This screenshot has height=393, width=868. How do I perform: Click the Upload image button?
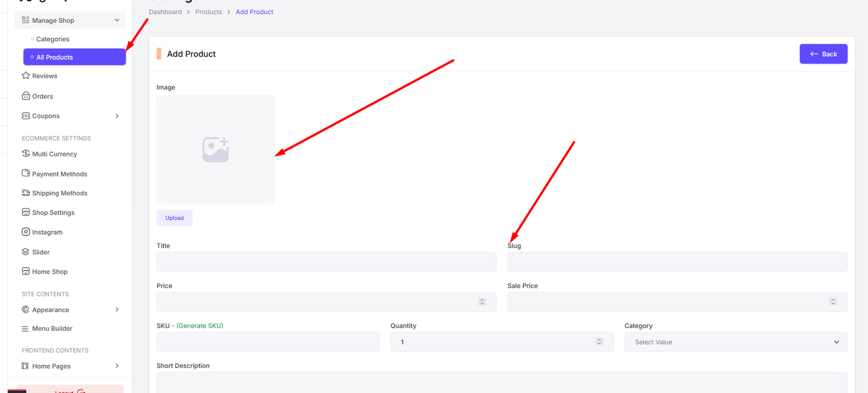174,218
